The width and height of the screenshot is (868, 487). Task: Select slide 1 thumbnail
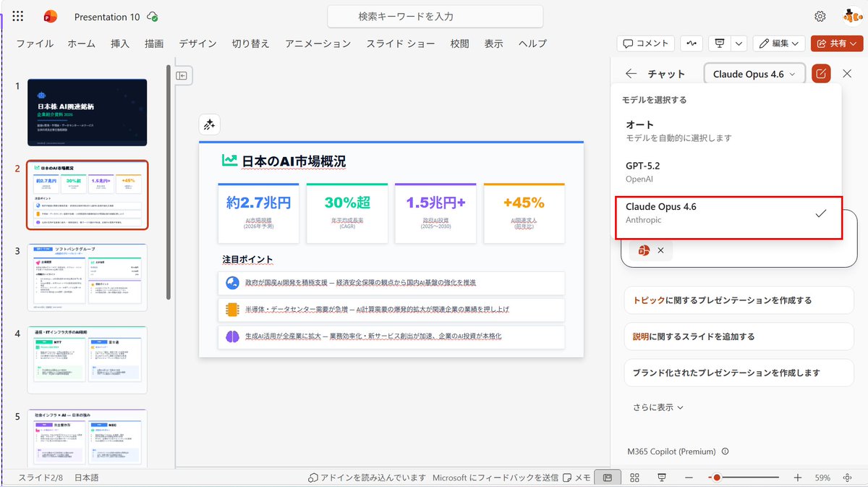pos(87,112)
